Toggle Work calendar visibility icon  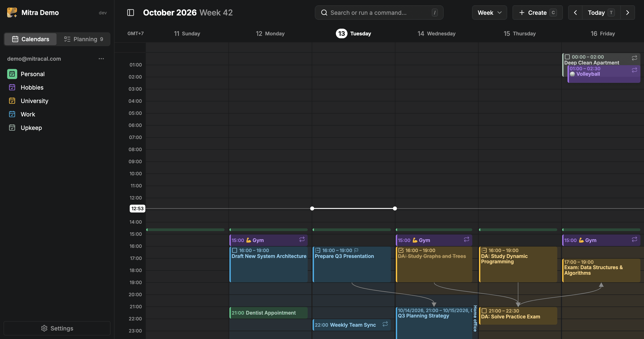[x=12, y=114]
